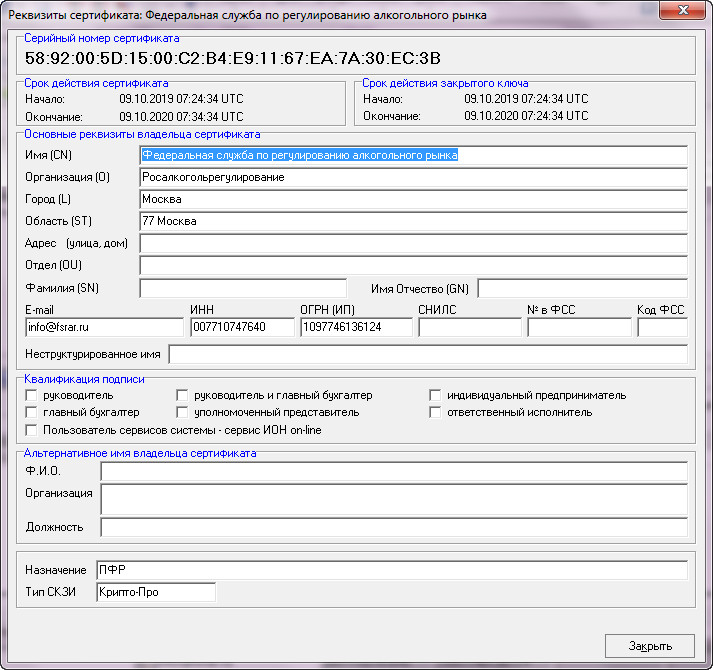Click the E-mail field info@fsrar.ru
The height and width of the screenshot is (670, 713).
pos(105,327)
